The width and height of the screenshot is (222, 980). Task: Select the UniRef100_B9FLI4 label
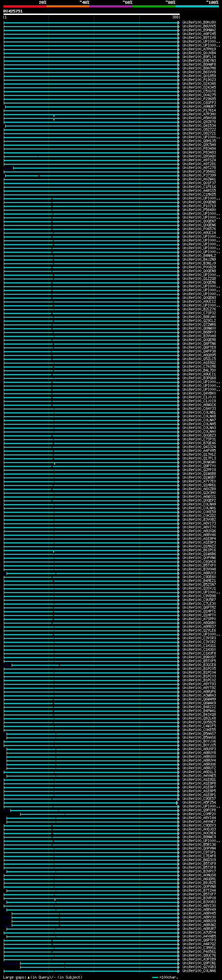click(199, 57)
